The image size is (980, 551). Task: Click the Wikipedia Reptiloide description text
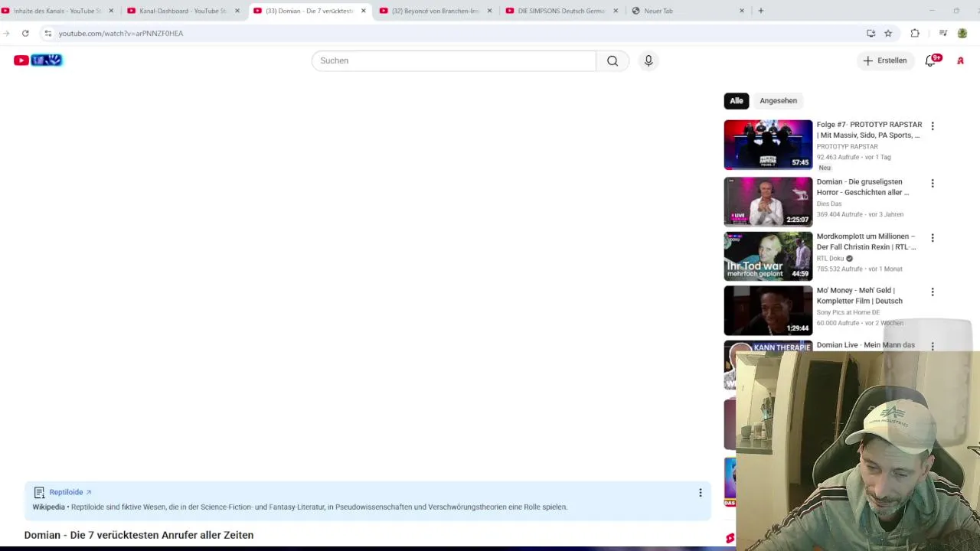[300, 507]
